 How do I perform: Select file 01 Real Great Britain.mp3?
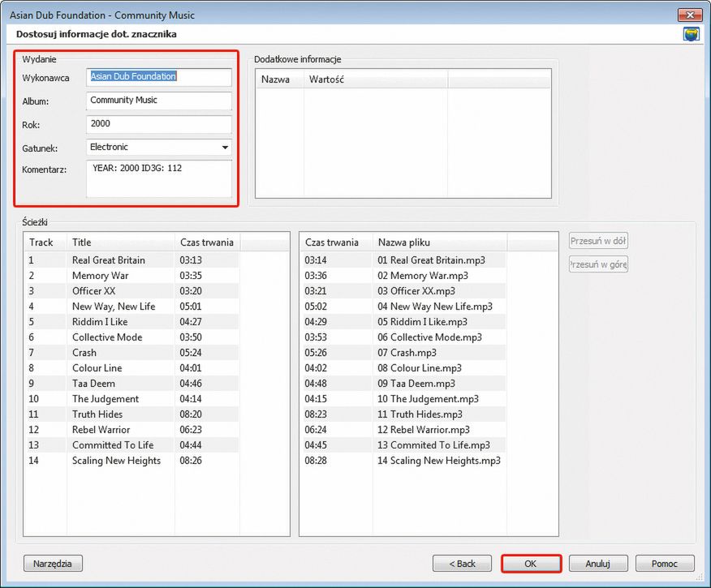coord(431,260)
